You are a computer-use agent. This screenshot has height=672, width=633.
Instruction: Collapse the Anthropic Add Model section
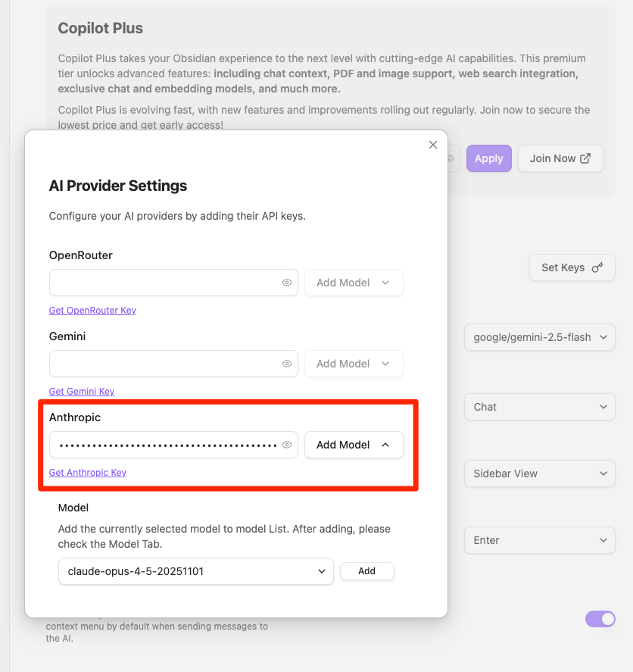pyautogui.click(x=354, y=445)
